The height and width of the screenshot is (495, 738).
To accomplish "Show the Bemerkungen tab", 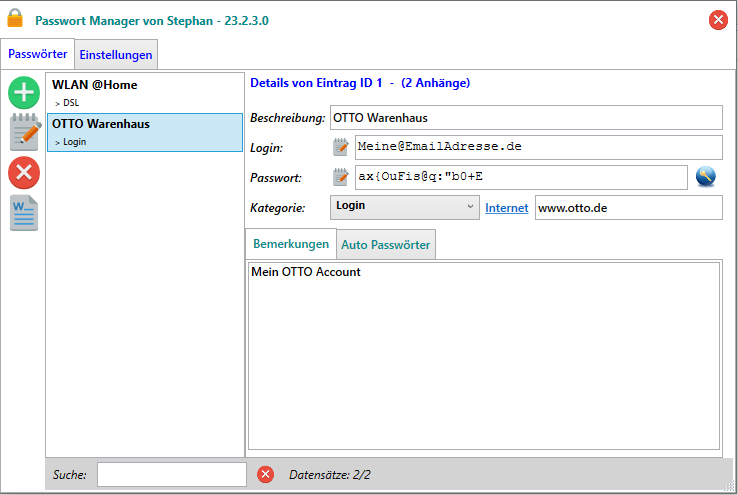I will (291, 244).
